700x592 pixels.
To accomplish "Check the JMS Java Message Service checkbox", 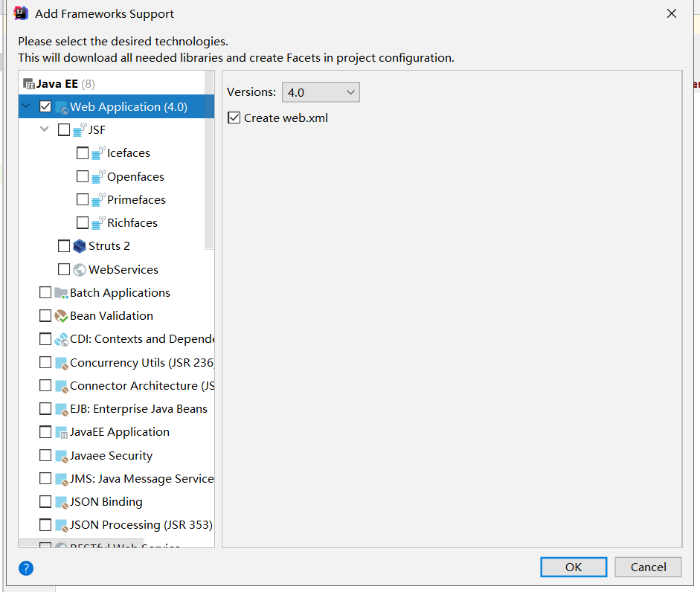I will [x=45, y=478].
